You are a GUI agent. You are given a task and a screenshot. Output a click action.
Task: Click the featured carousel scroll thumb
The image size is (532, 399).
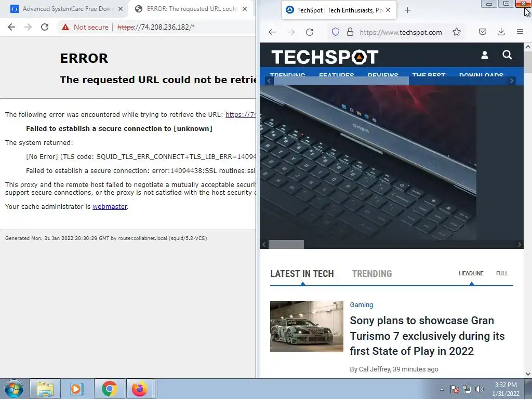pos(286,244)
